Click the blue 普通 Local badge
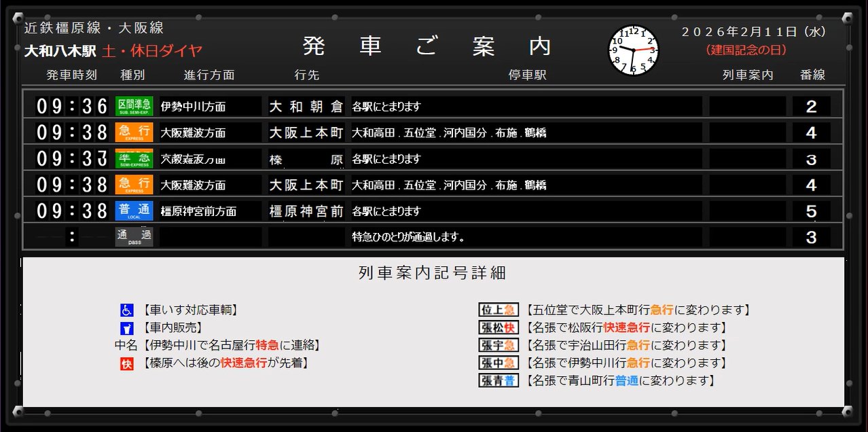 [133, 211]
